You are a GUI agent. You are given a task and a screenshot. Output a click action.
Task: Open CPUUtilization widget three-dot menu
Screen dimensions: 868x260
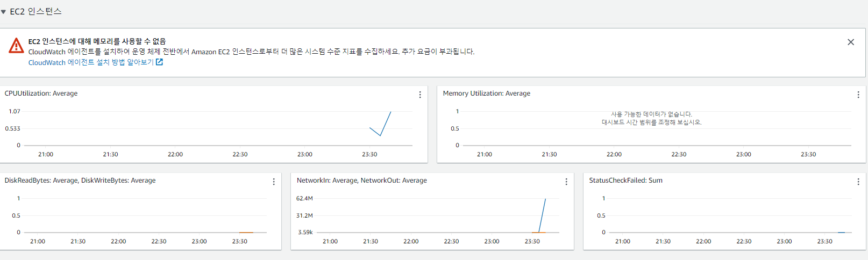point(419,95)
